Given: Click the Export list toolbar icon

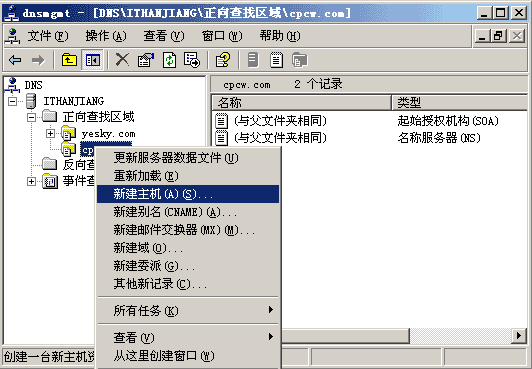Looking at the screenshot, I should coord(192,60).
